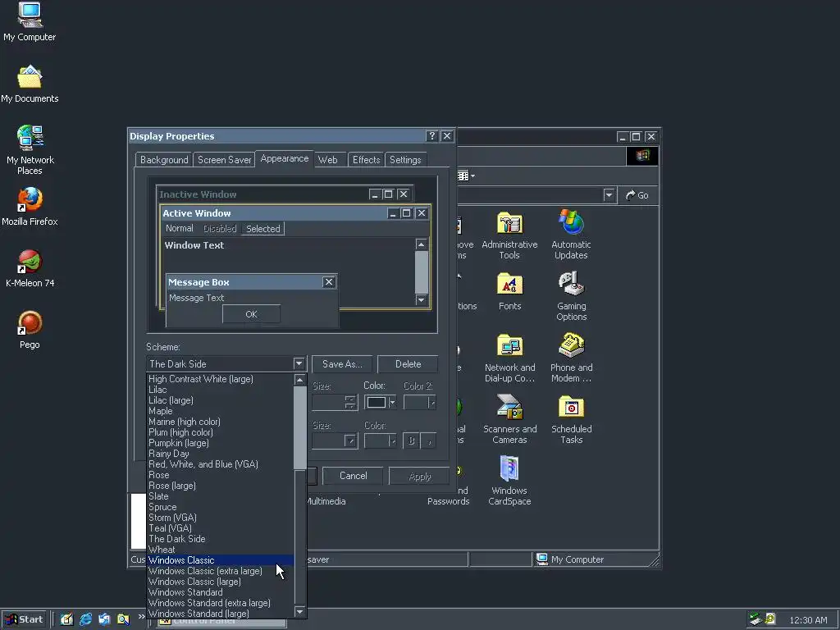Collapse the Scheme dropdown arrow
Image resolution: width=840 pixels, height=630 pixels.
(299, 364)
